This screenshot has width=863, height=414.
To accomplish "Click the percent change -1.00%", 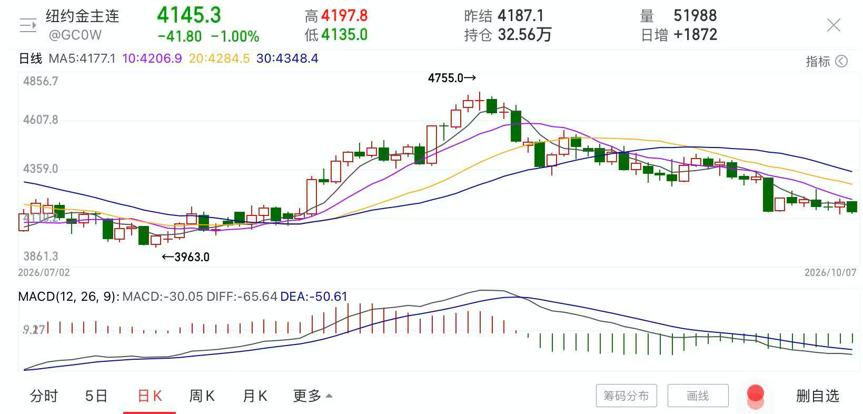I will tap(235, 36).
